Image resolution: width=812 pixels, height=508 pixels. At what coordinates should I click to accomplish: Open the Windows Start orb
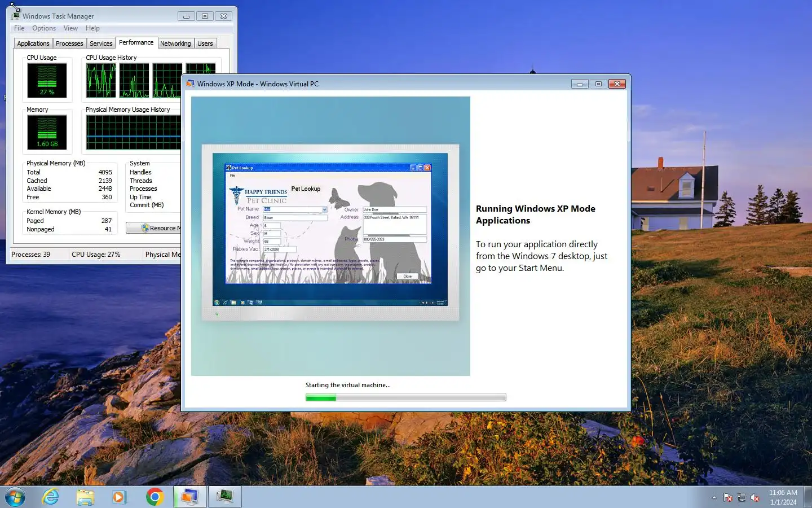15,497
